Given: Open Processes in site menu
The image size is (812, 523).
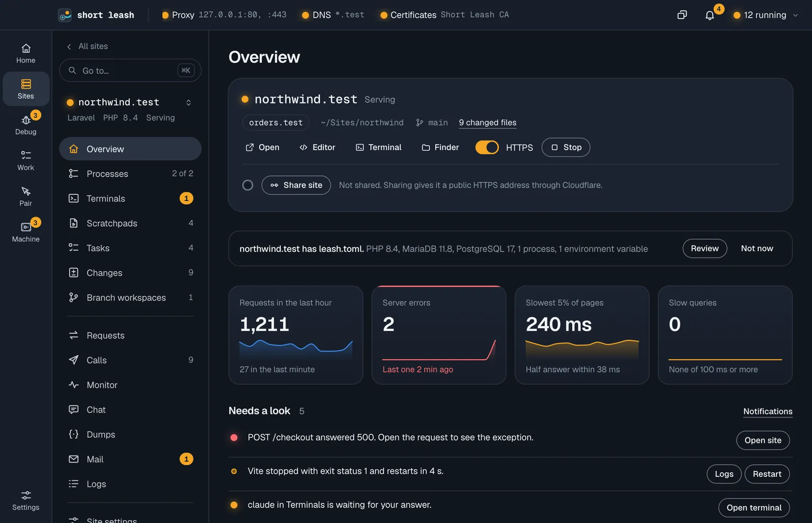Looking at the screenshot, I should [x=130, y=173].
